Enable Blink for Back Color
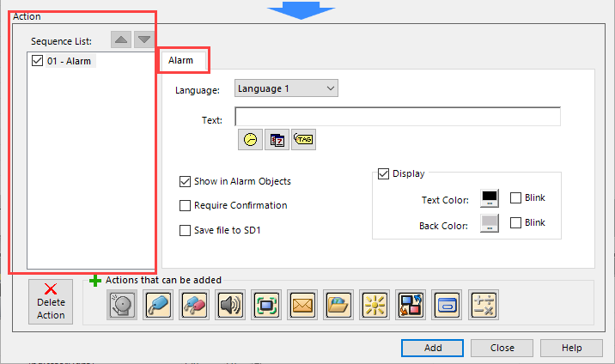The height and width of the screenshot is (364, 615). coord(515,222)
